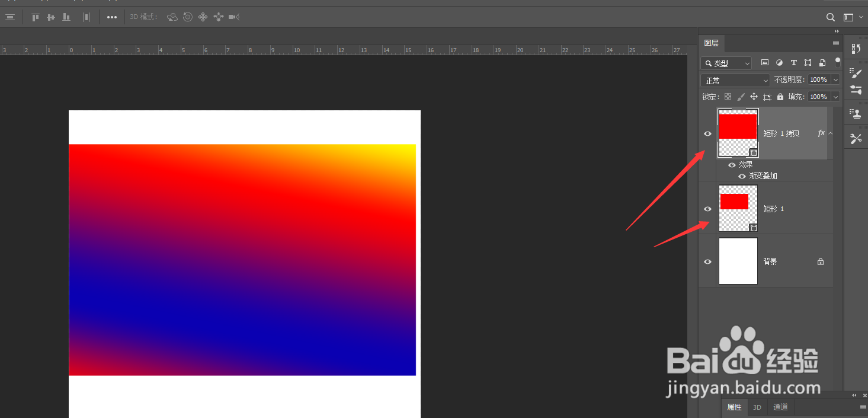Collapse effects list on 矩形 1 拷贝
868x418 pixels.
click(x=831, y=133)
